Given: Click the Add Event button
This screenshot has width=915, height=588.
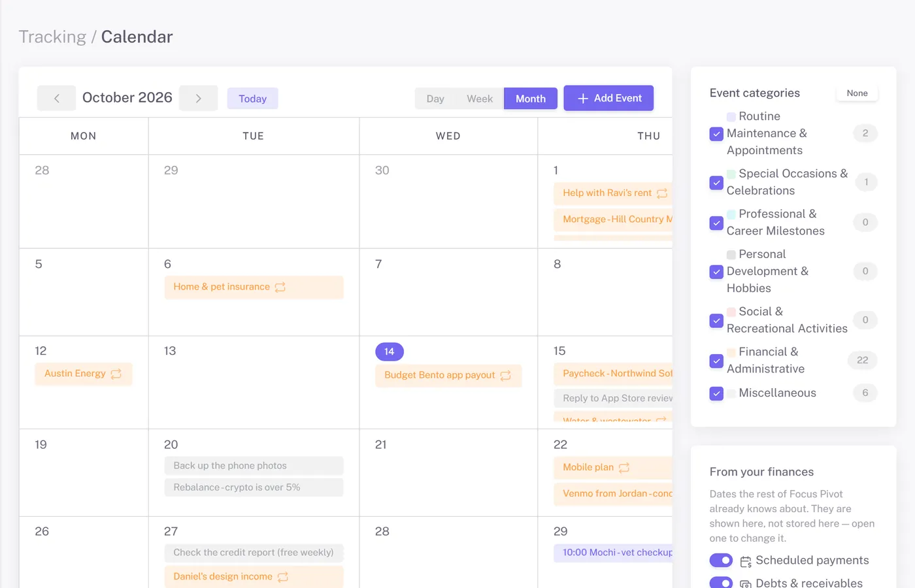Looking at the screenshot, I should point(608,98).
